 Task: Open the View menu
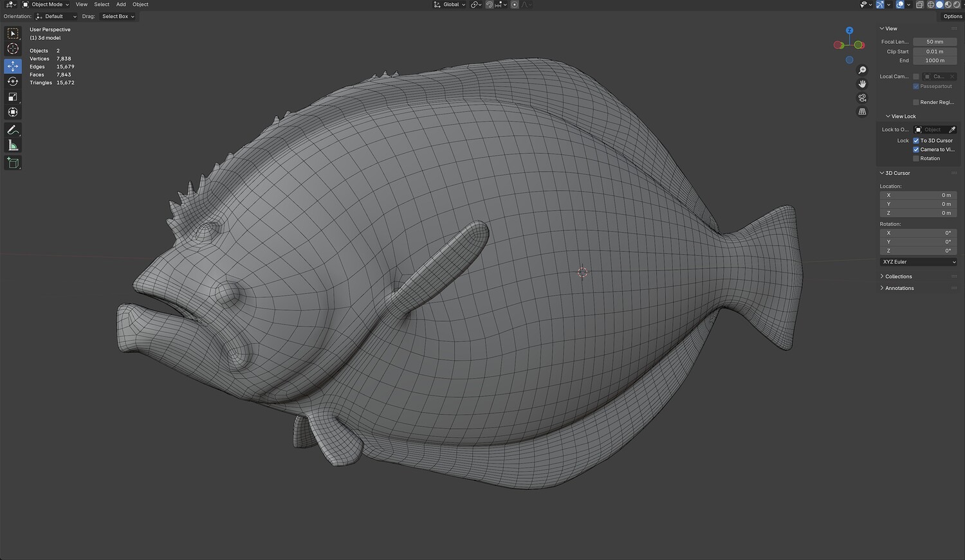82,5
